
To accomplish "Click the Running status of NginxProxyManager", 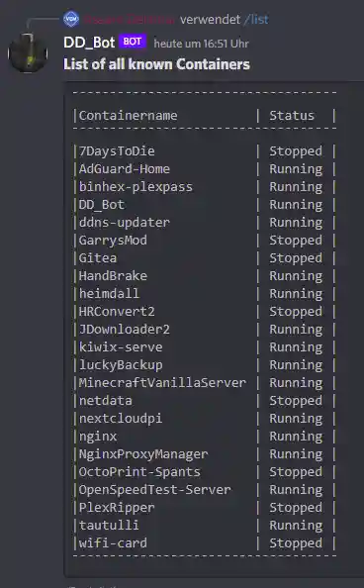I will (296, 454).
